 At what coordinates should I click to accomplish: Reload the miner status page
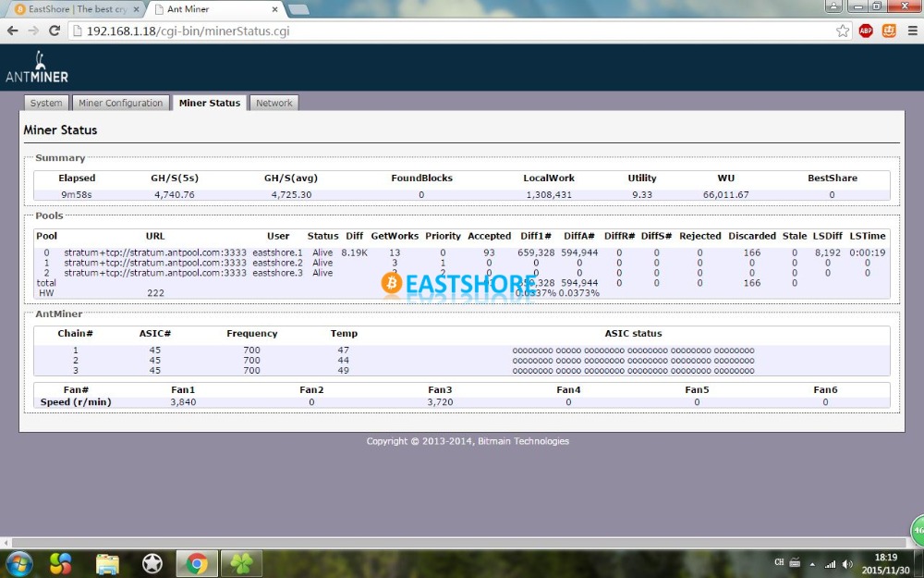point(55,31)
